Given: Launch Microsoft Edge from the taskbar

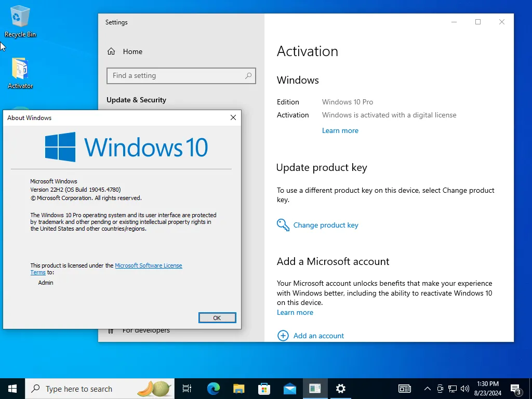Looking at the screenshot, I should pos(214,389).
